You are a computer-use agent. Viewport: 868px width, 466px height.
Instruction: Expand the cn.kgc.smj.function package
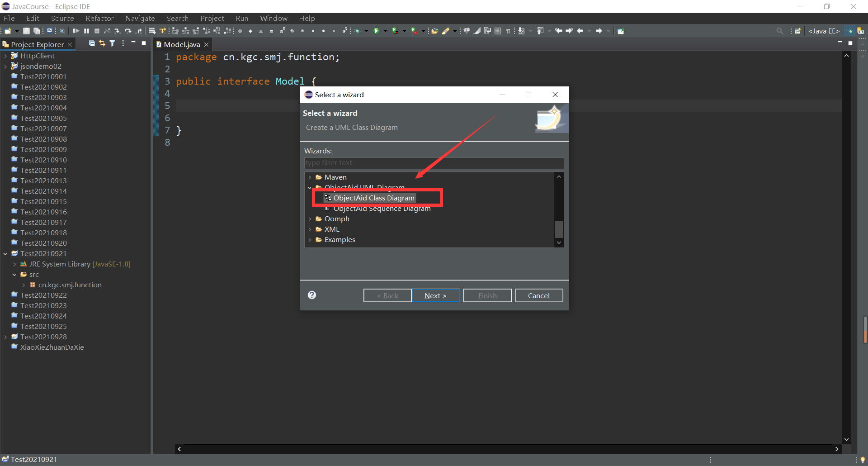click(24, 285)
